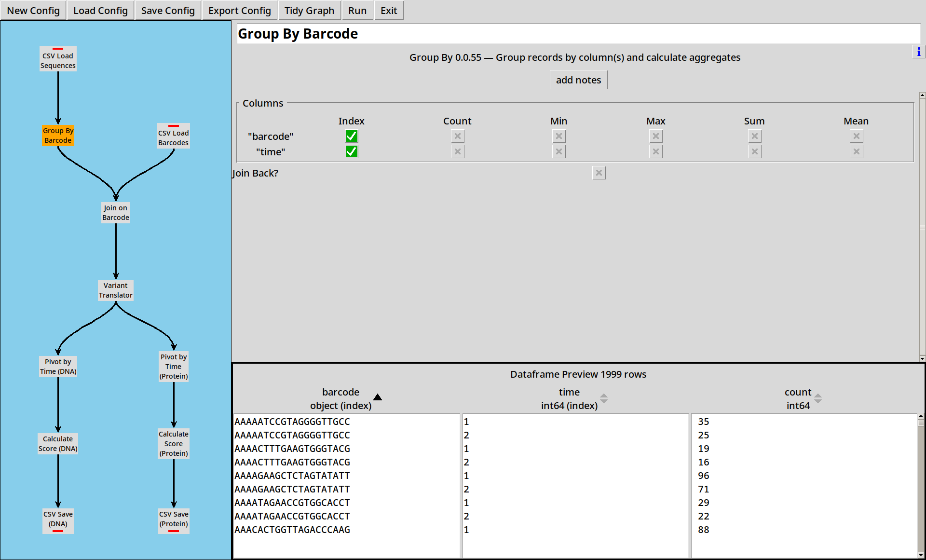The height and width of the screenshot is (560, 926).
Task: Click the count value 25
Action: 704,435
